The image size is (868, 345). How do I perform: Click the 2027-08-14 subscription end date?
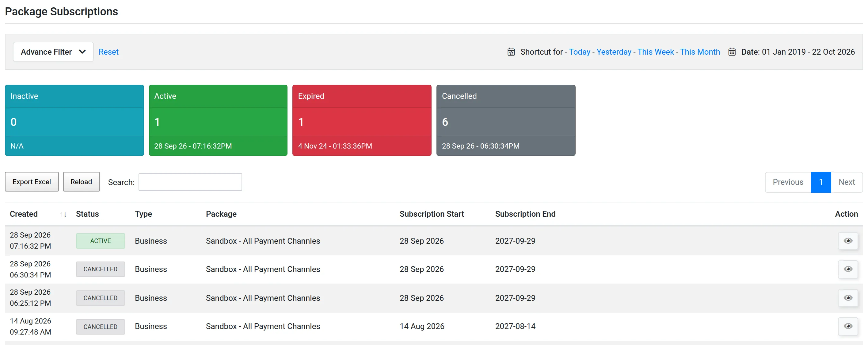coord(515,326)
